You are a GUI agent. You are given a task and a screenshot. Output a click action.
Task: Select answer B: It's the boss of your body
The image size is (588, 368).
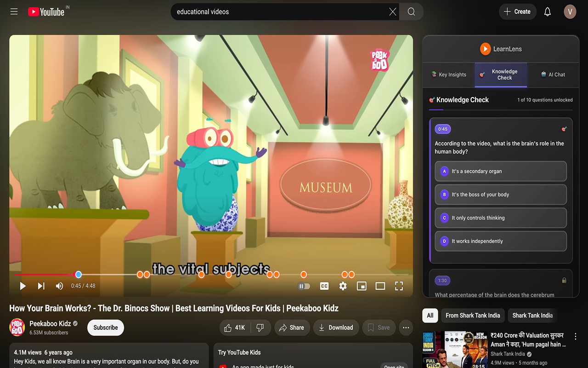point(501,195)
